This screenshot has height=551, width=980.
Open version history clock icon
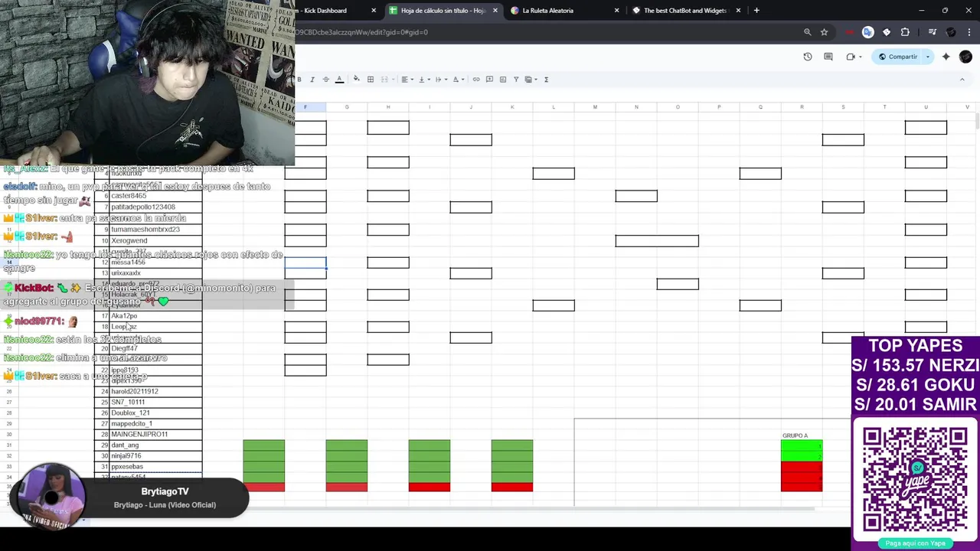[808, 57]
